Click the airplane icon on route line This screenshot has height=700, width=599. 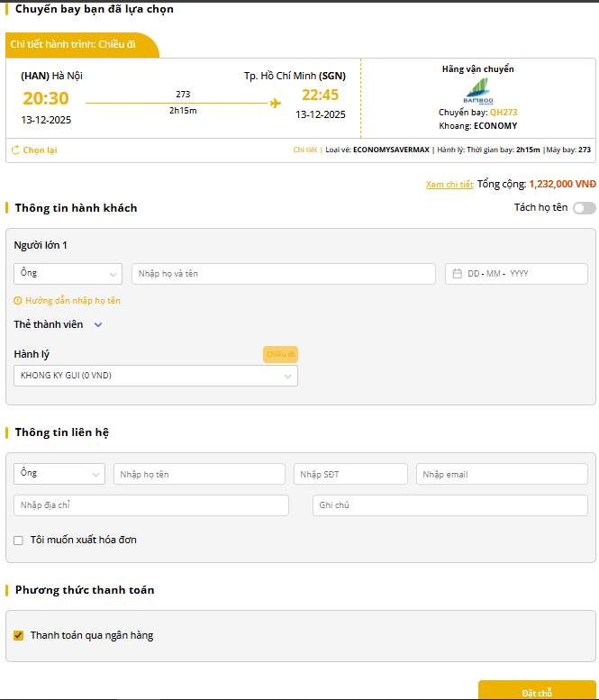coord(276,103)
